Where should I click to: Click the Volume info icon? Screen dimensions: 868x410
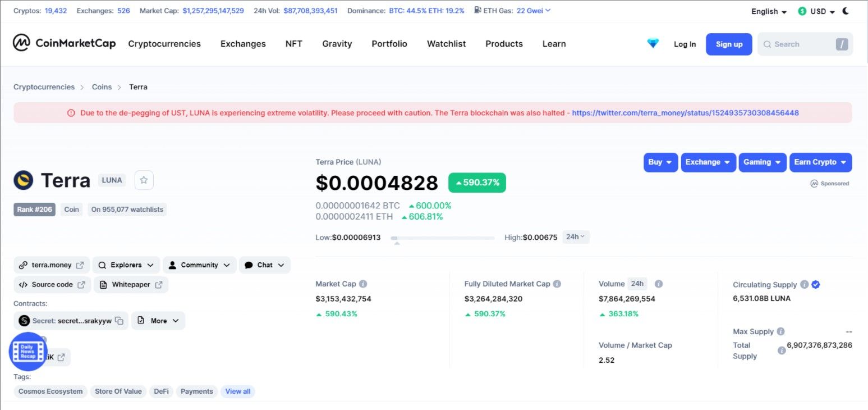659,284
